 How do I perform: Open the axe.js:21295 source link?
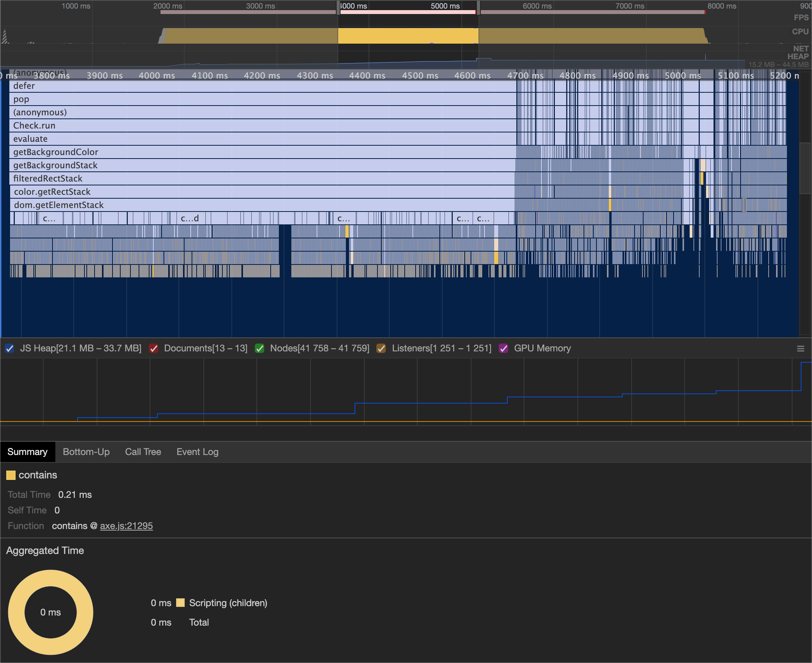[x=126, y=526]
